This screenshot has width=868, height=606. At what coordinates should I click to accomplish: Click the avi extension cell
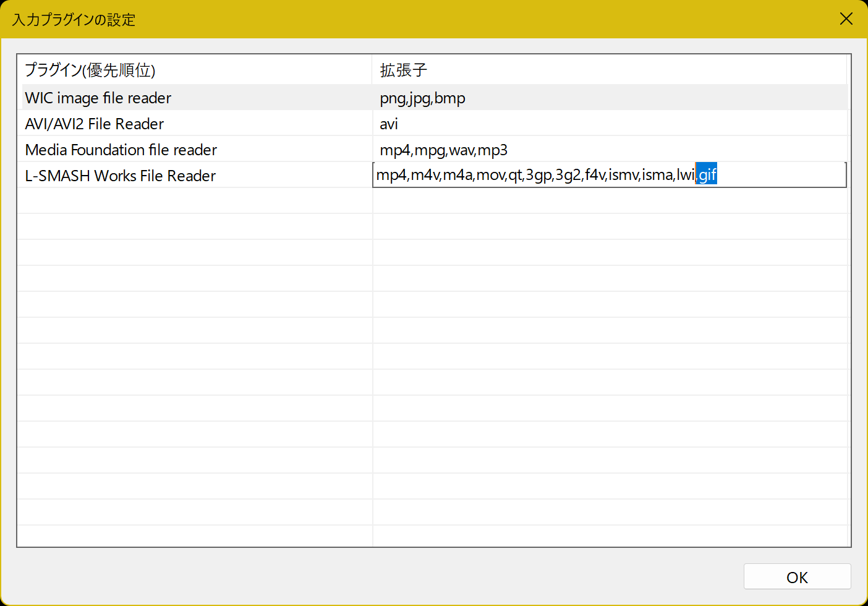click(x=389, y=124)
